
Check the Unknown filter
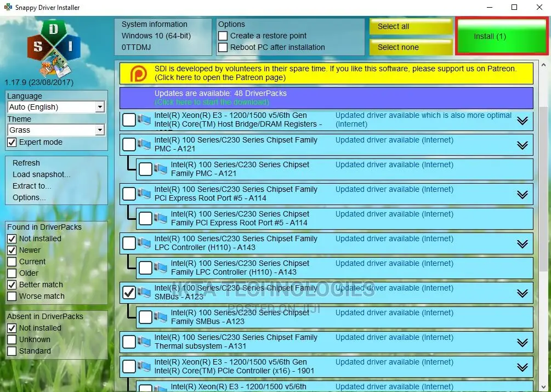[12, 339]
